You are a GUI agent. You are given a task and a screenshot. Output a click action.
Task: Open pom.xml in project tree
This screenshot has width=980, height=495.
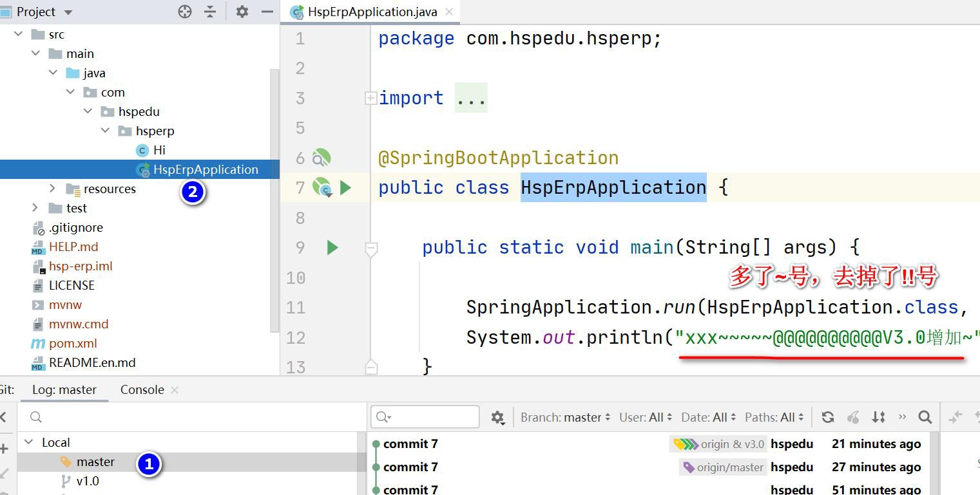point(72,343)
